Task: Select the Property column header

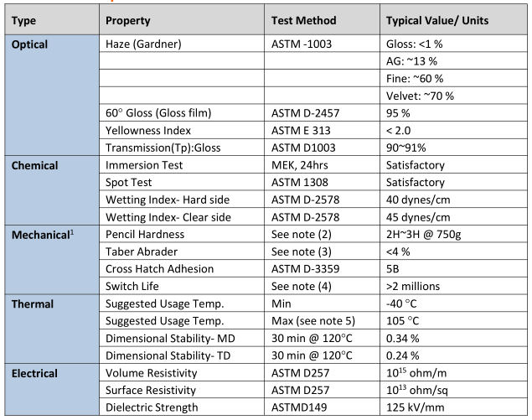Action: coord(182,19)
